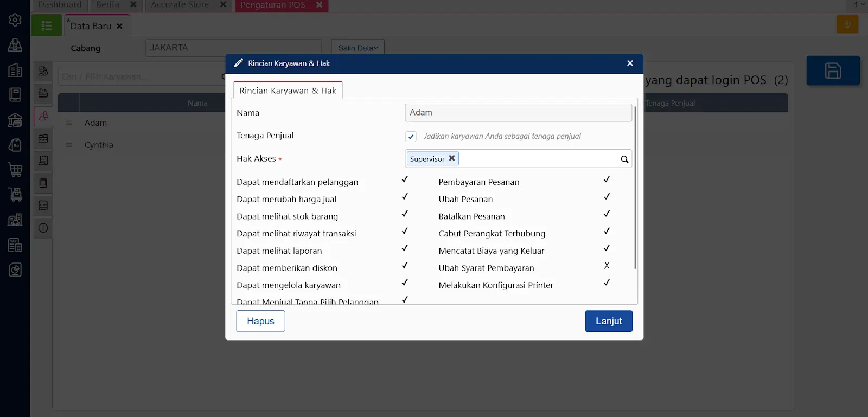
Task: Click the dialog's vertical scrollbar
Action: [x=635, y=188]
